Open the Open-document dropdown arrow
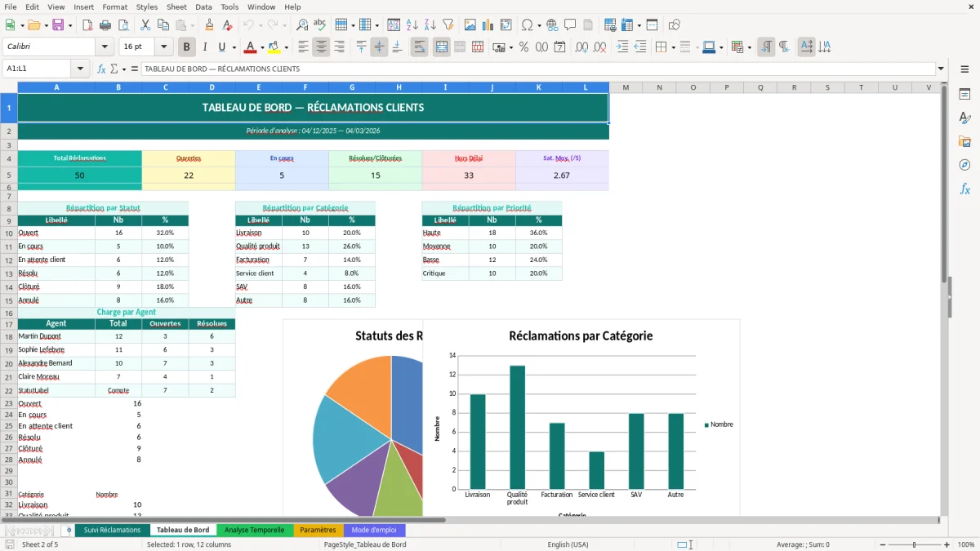The height and width of the screenshot is (551, 980). point(46,25)
